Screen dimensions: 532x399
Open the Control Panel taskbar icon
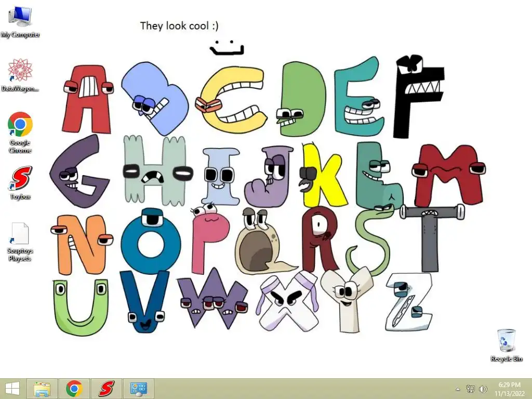pos(138,389)
